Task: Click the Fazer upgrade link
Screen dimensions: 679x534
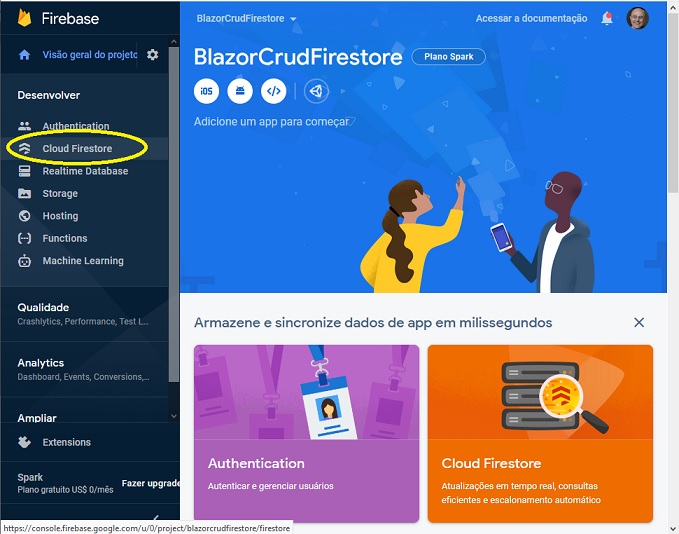Action: 151,483
